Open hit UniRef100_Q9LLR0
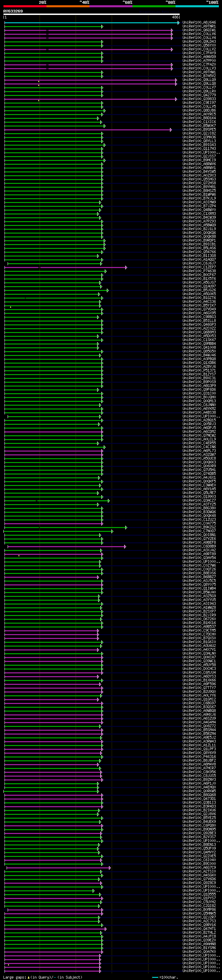Screen dimensions: 222x980 (x=199, y=91)
